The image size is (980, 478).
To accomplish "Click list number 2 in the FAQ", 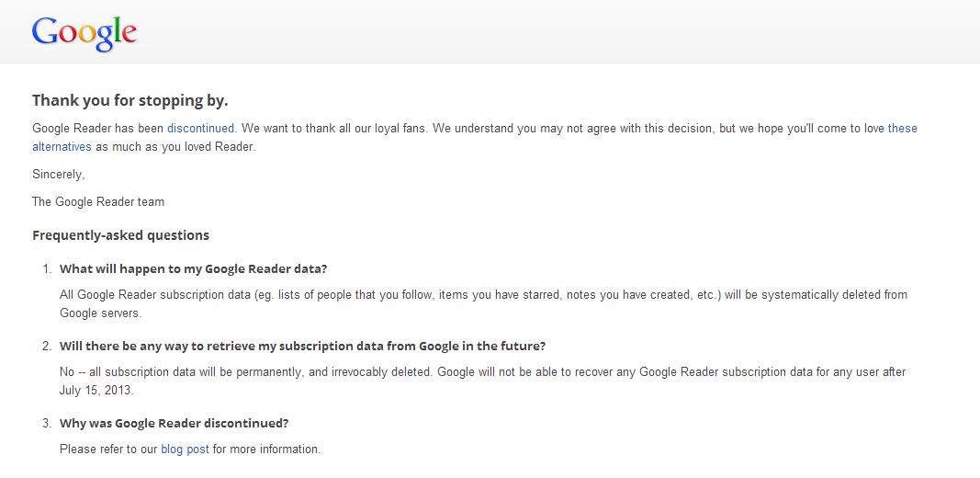I will point(46,347).
